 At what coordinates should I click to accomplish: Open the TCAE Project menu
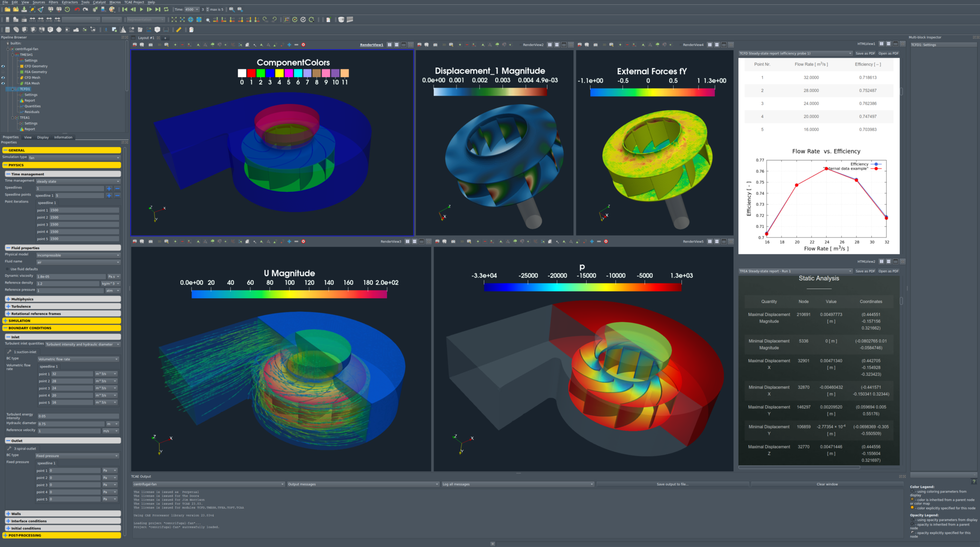point(133,2)
